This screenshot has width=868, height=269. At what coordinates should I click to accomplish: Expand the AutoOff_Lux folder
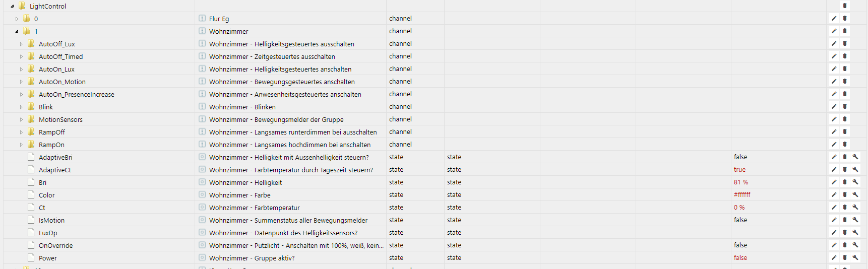click(21, 44)
